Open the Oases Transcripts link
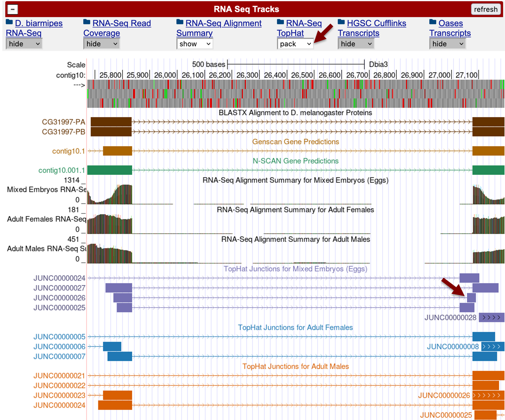Viewport: 505px width, 420px height. pos(450,28)
